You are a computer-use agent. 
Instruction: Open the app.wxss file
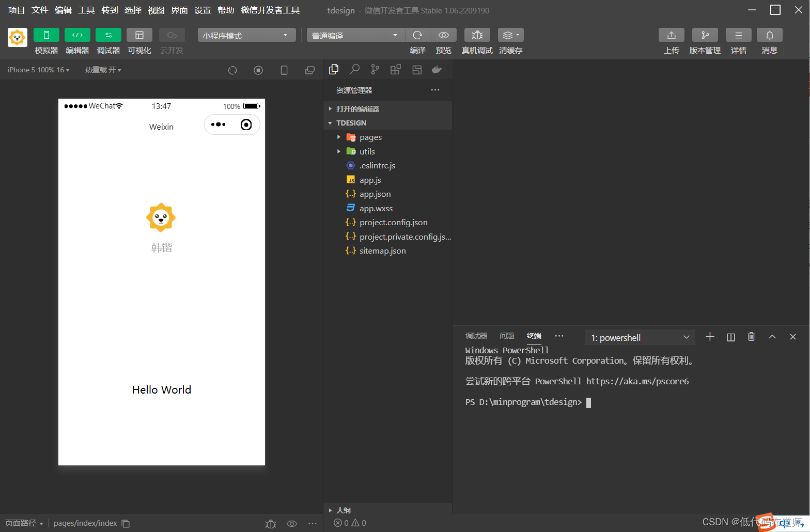click(387, 208)
